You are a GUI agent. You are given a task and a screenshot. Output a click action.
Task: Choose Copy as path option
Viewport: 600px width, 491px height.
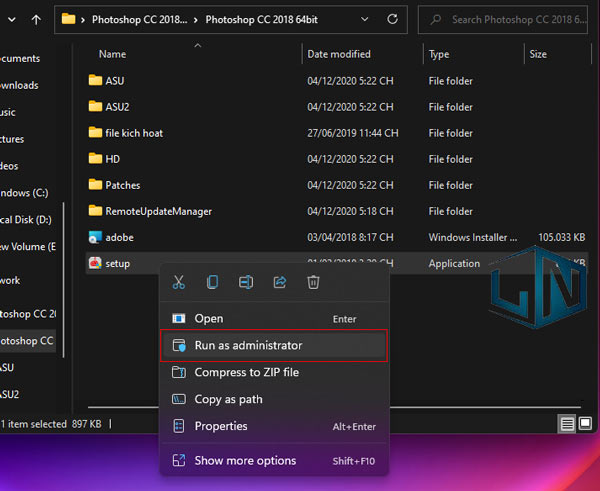pos(228,399)
